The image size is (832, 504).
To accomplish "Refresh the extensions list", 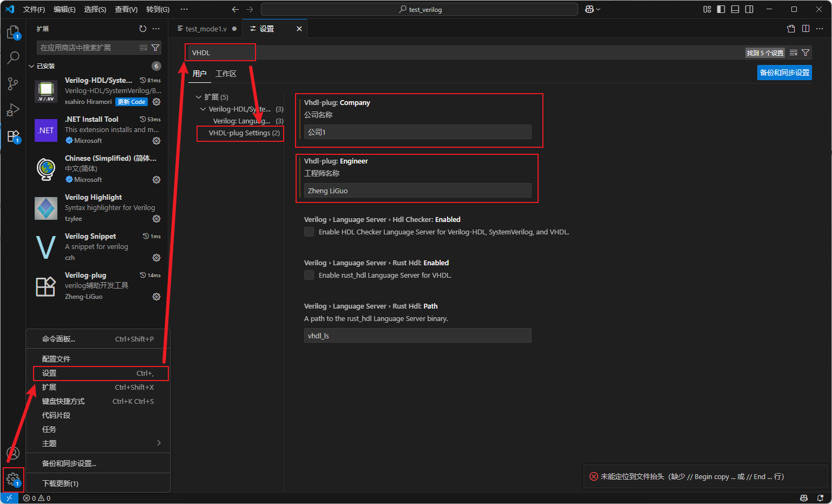I will [143, 29].
